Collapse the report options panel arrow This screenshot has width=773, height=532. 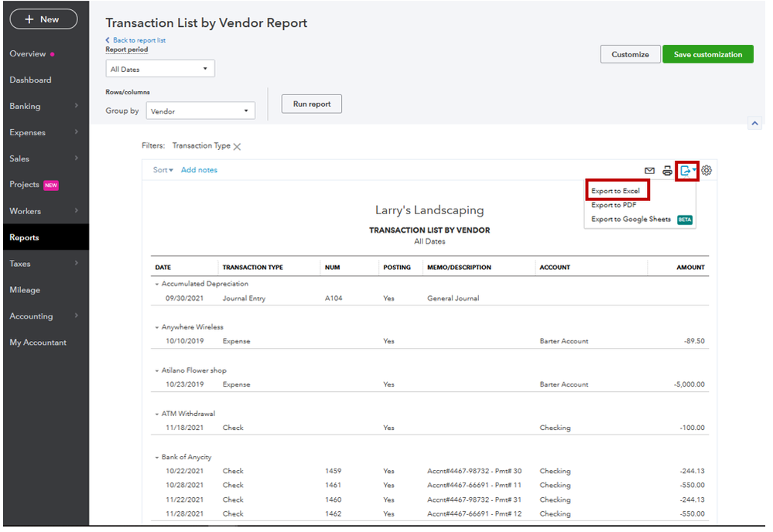click(754, 123)
